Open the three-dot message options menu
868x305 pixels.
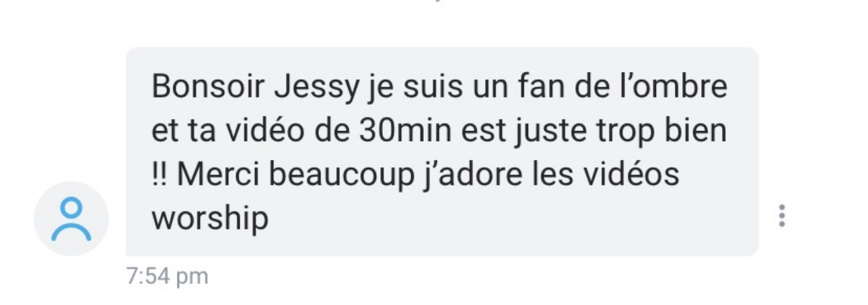point(781,216)
